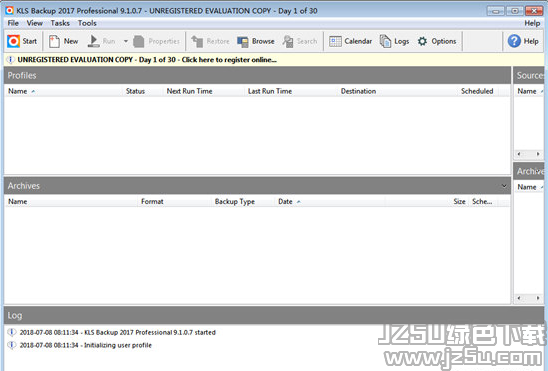Open the Tools menu
Image resolution: width=548 pixels, height=371 pixels.
[x=87, y=23]
